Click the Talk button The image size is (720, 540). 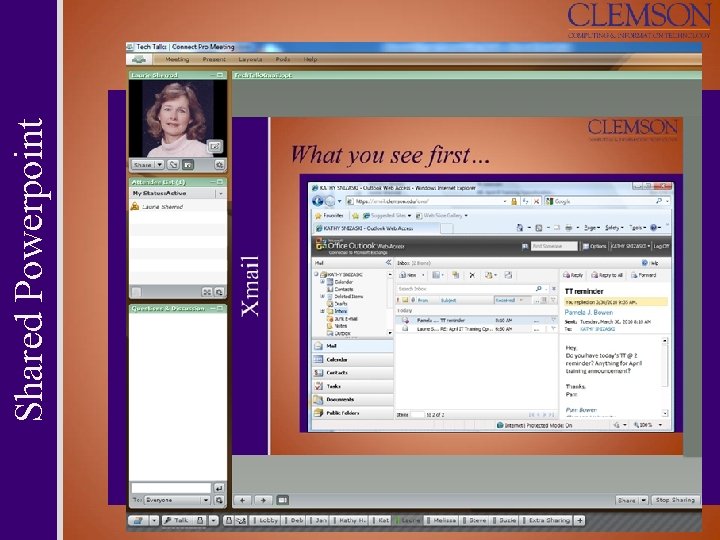(176, 520)
